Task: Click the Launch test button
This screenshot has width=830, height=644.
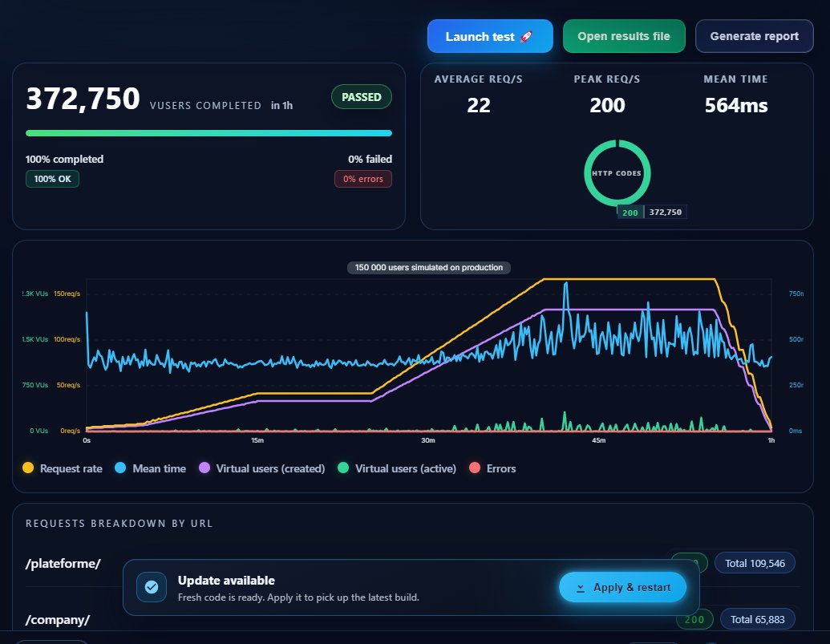Action: click(490, 37)
